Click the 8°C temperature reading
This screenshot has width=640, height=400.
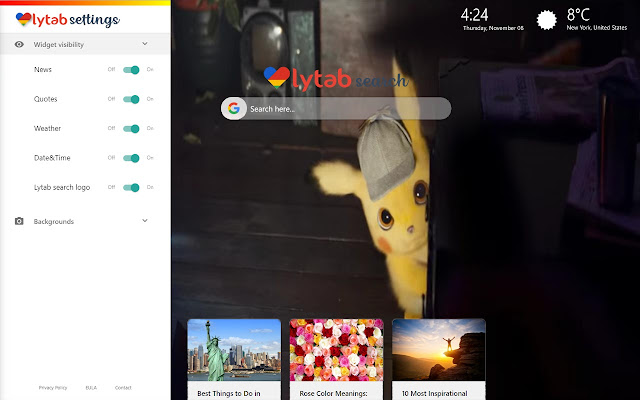[578, 15]
